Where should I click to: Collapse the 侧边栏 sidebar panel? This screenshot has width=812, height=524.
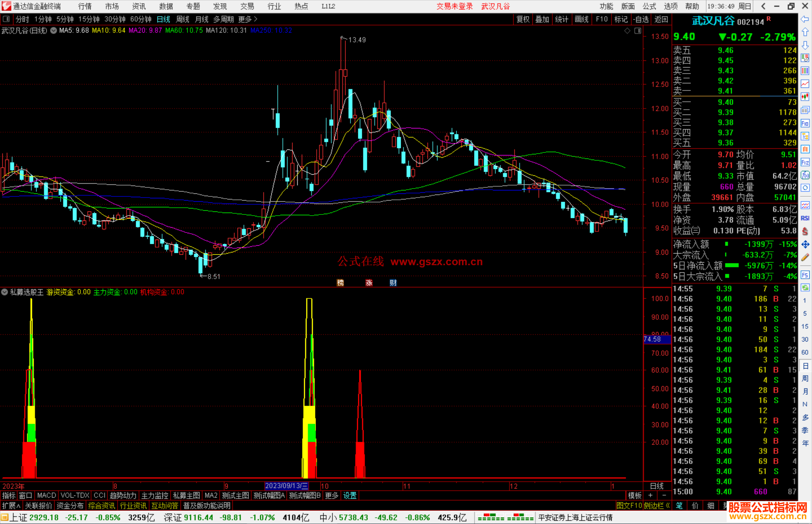(657, 506)
